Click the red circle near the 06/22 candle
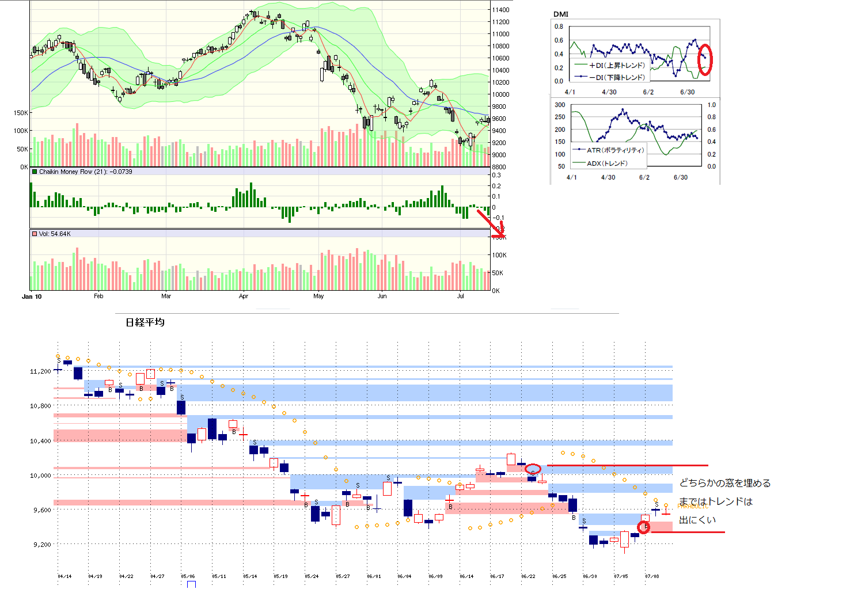850x616 pixels. [x=533, y=469]
